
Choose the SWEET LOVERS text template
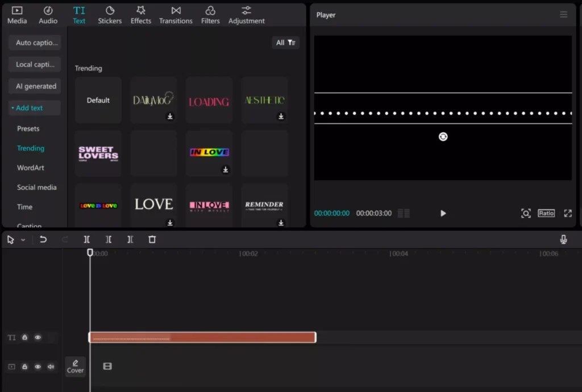[98, 153]
